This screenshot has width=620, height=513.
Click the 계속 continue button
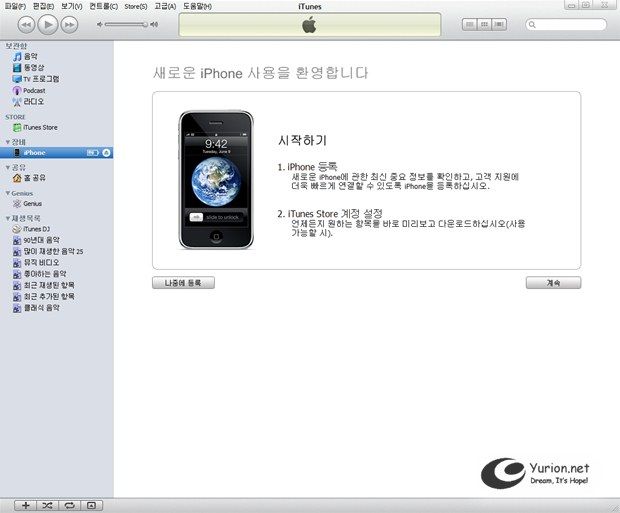pos(554,283)
